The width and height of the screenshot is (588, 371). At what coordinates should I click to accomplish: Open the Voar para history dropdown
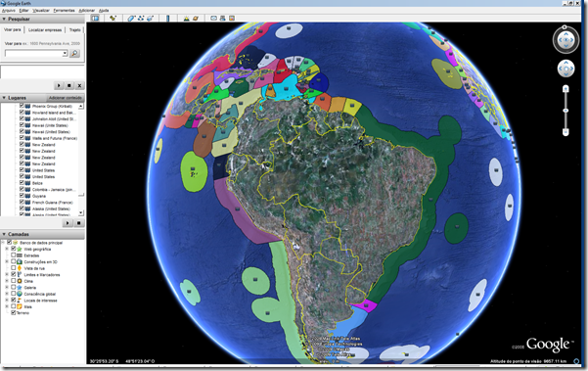[65, 53]
